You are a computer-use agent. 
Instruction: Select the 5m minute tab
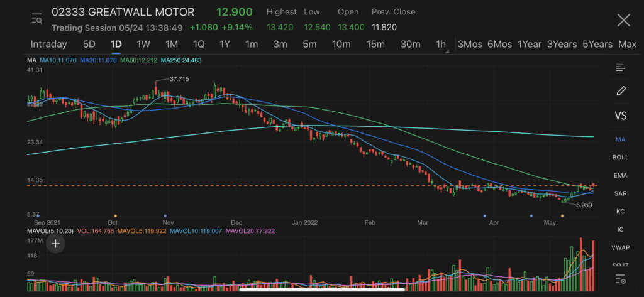(x=309, y=45)
